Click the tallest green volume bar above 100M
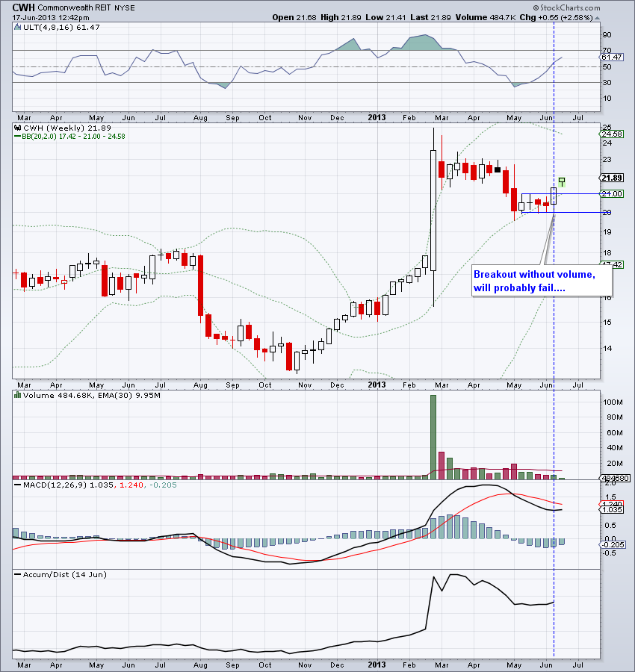Screen dimensions: 635x672 coord(433,437)
